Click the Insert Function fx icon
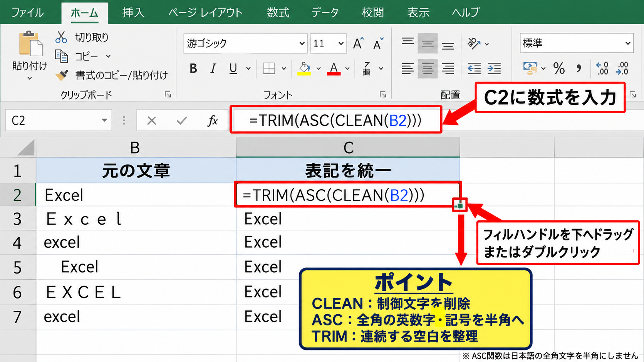Image resolution: width=644 pixels, height=362 pixels. pos(213,121)
